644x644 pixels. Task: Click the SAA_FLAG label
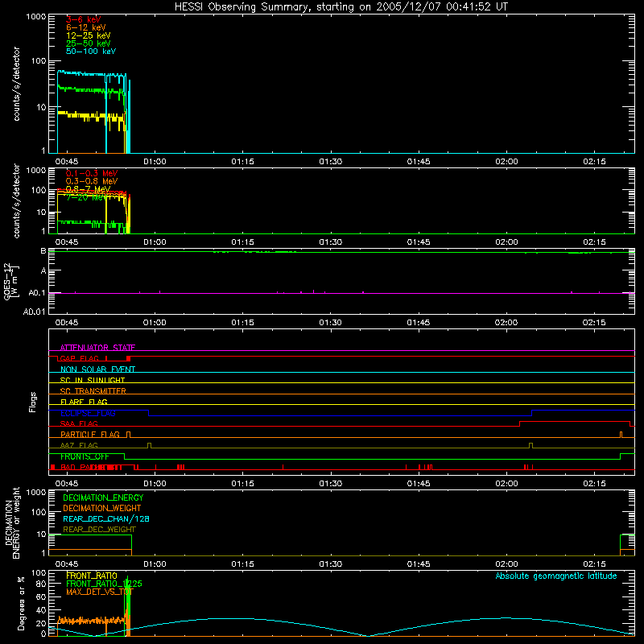[79, 423]
